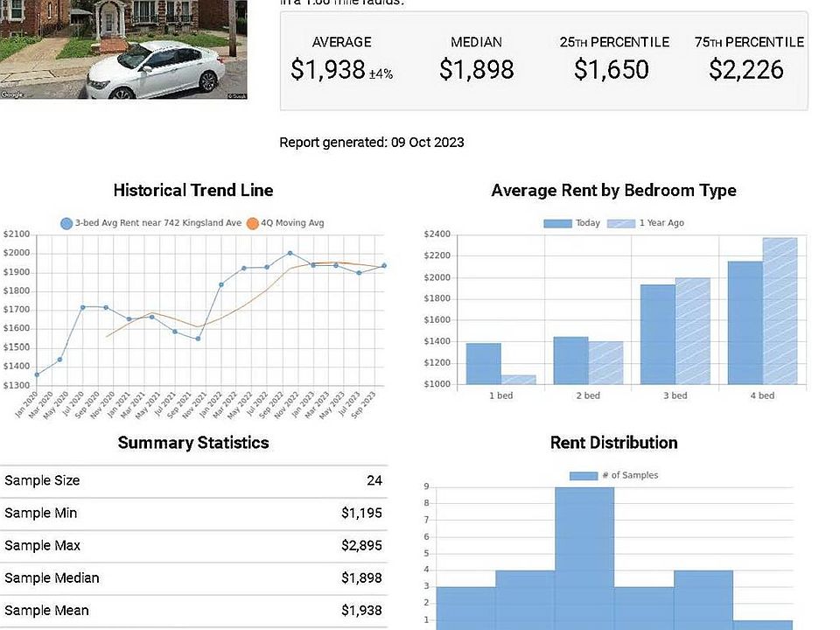Screen dimensions: 840x630
Task: Toggle the # of Samples legend swatch
Action: coord(584,476)
